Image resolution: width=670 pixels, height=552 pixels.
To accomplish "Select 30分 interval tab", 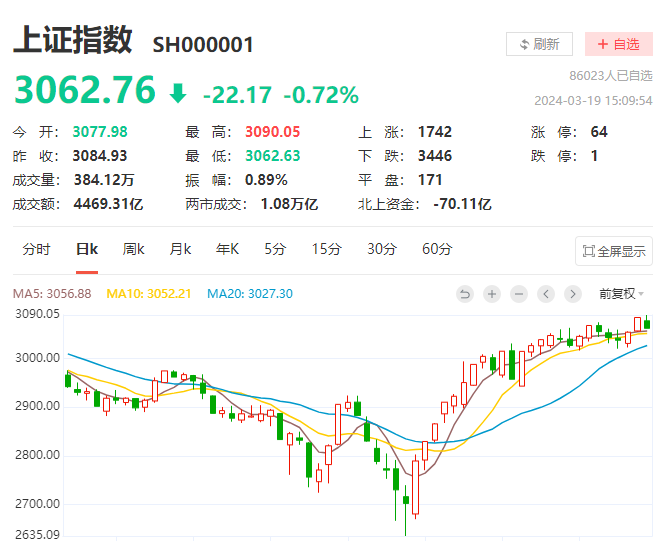I will click(382, 249).
